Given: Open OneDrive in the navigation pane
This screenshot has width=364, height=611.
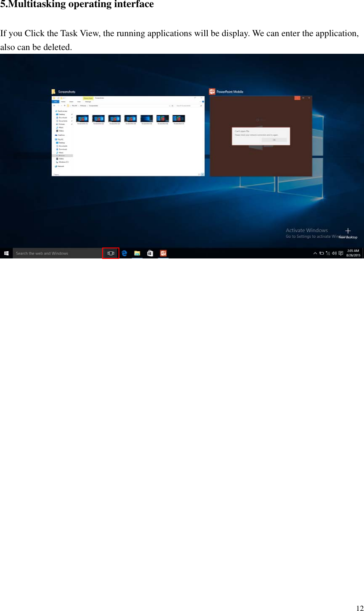Looking at the screenshot, I should 60,135.
